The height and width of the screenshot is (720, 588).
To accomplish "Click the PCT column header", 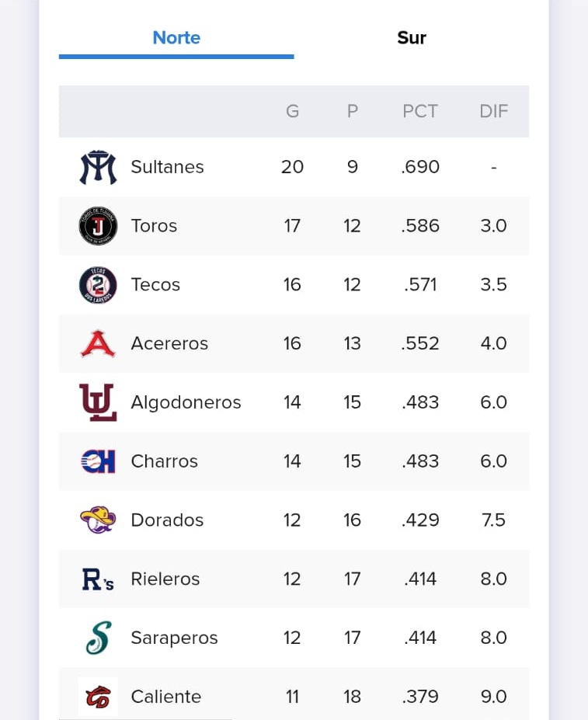I will point(420,111).
